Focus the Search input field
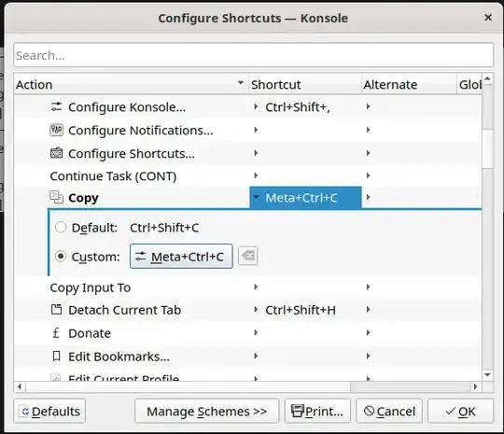The width and height of the screenshot is (504, 434). [x=253, y=55]
